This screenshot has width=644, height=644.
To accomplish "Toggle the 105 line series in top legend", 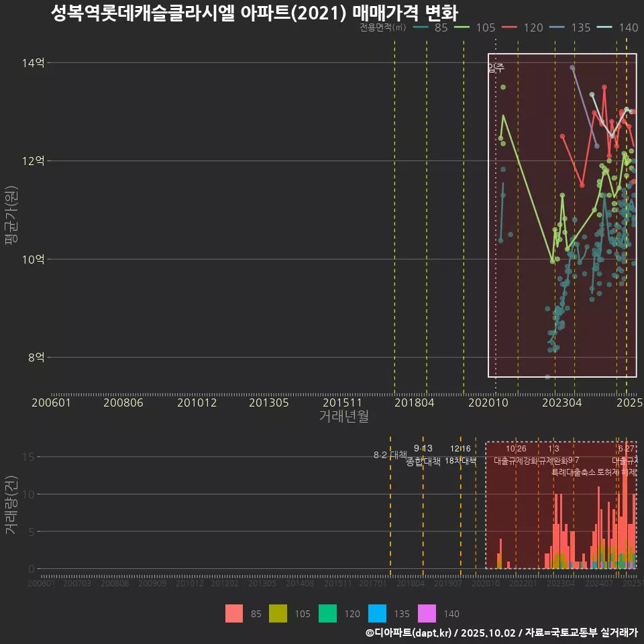I will [474, 28].
